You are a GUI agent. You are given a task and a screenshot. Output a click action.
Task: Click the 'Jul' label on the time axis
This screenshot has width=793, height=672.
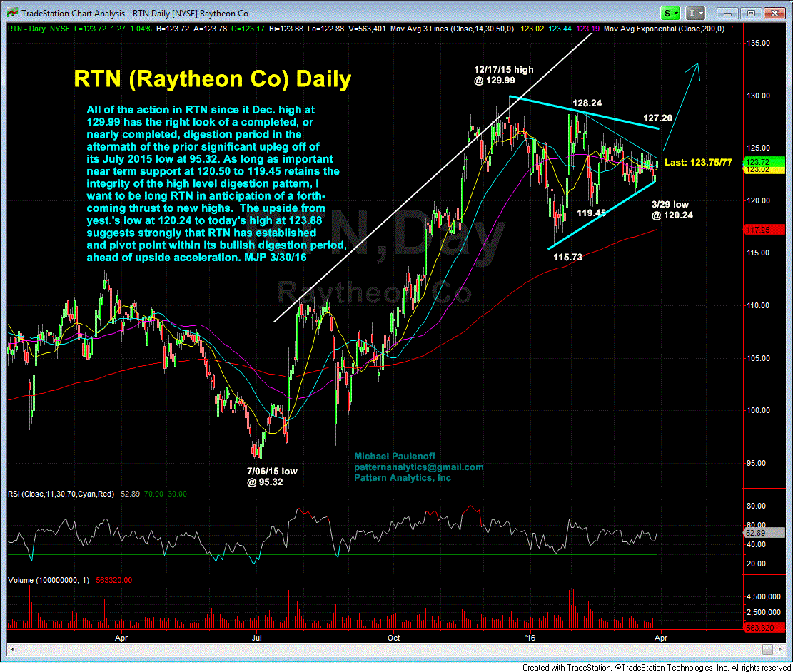[257, 638]
